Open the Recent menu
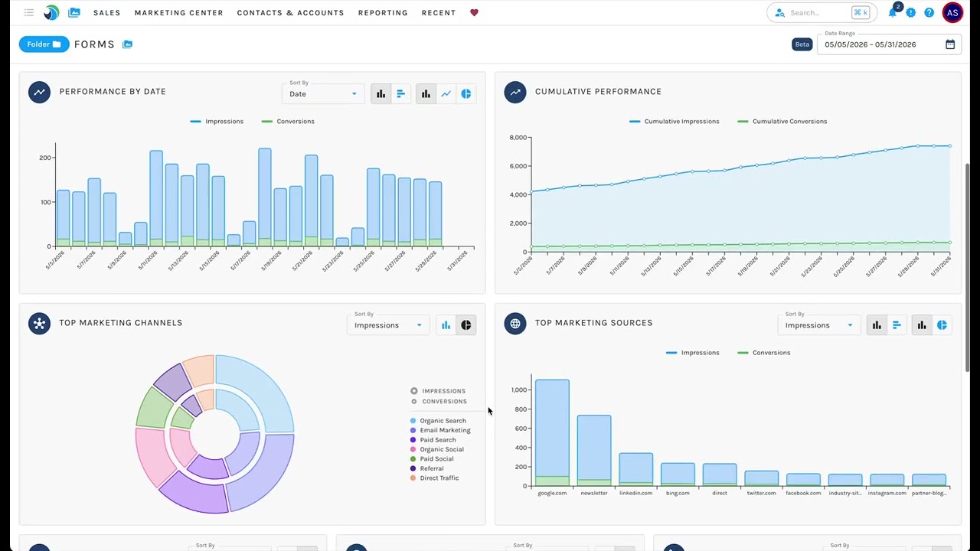This screenshot has height=551, width=980. point(439,13)
